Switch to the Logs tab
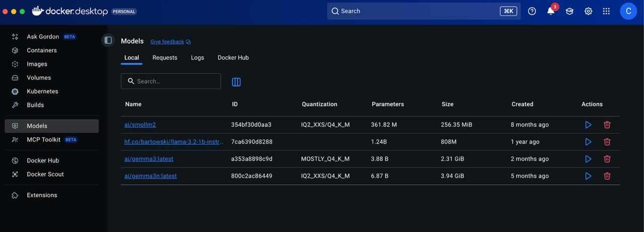Image resolution: width=644 pixels, height=232 pixels. click(x=198, y=58)
